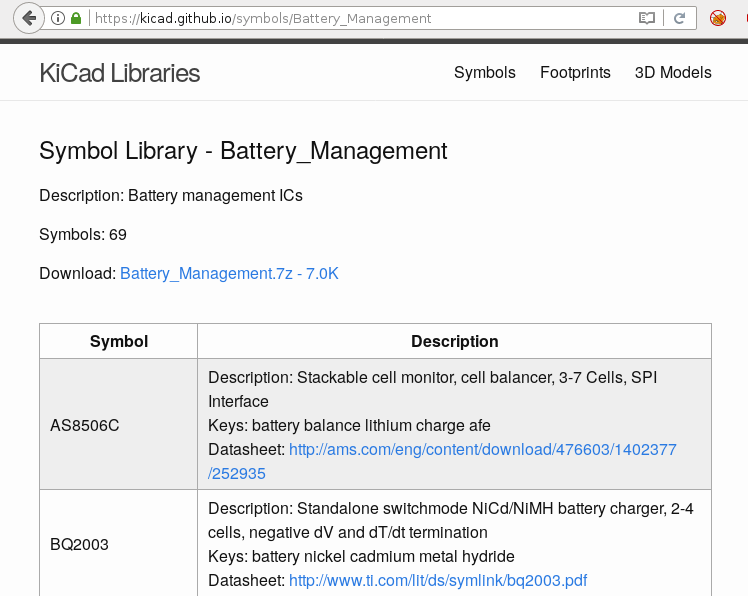Open the Symbols navigation item

coord(485,73)
